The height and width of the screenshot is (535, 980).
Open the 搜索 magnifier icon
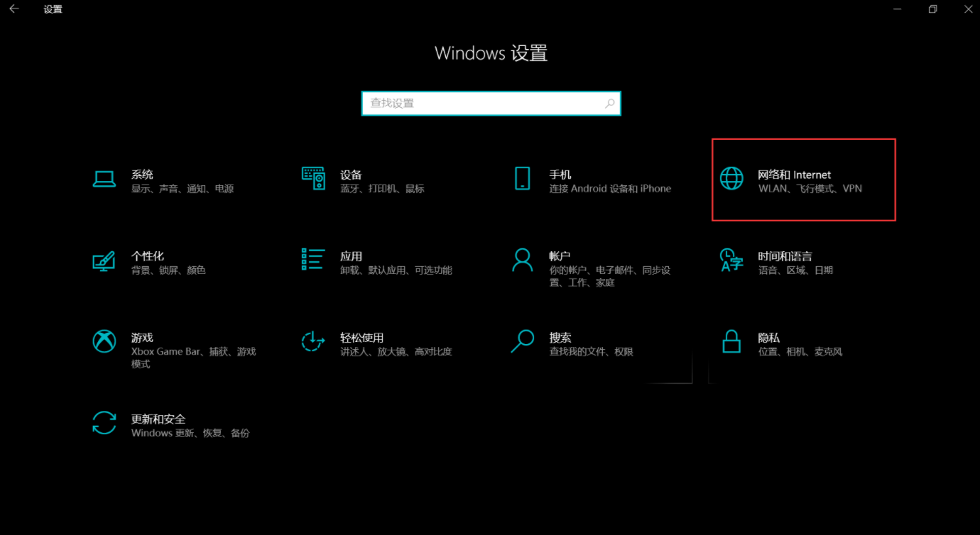pyautogui.click(x=523, y=341)
